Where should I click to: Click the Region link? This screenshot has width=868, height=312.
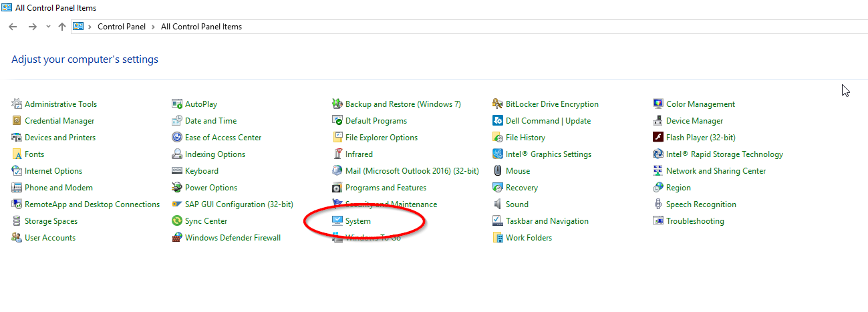(678, 188)
